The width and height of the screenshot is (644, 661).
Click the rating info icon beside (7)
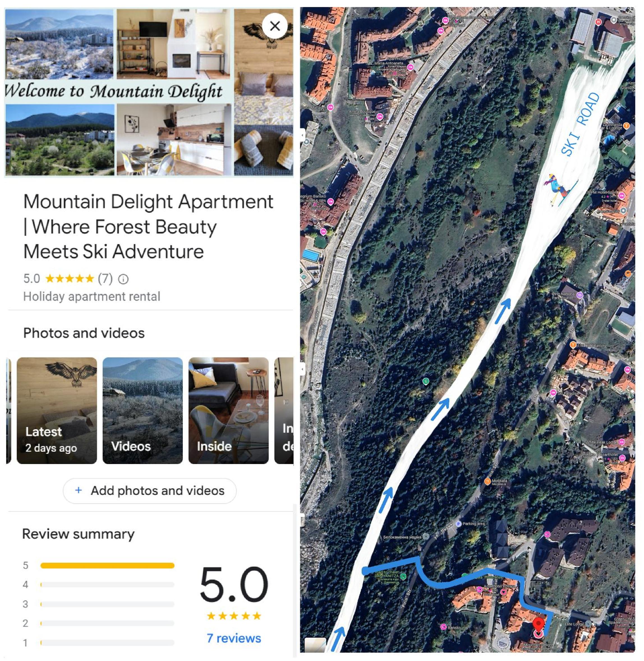pos(123,279)
